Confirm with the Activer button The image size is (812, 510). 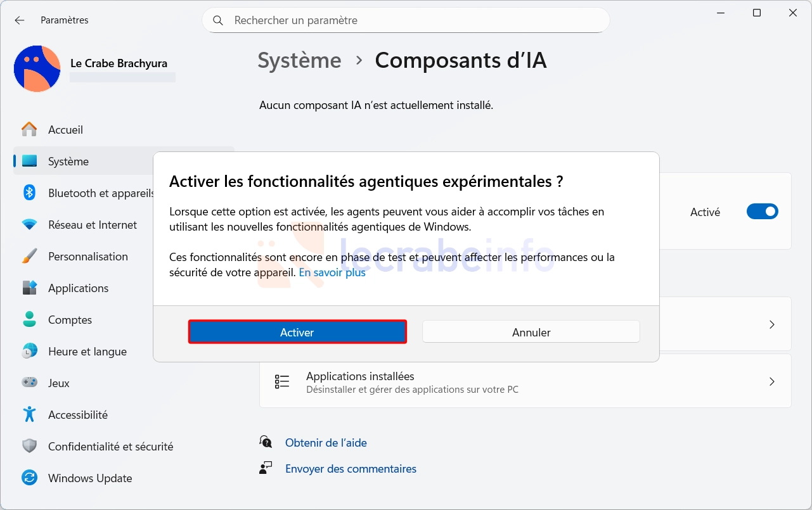(297, 332)
